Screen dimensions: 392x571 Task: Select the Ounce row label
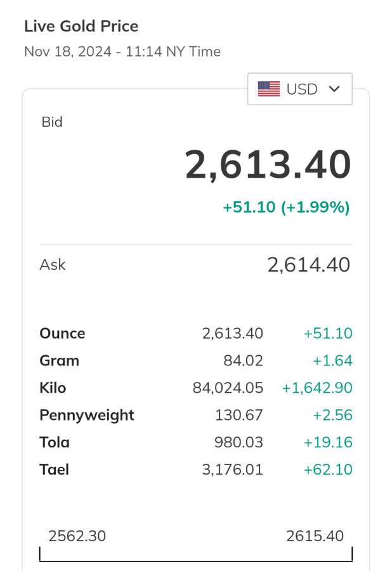coord(62,333)
